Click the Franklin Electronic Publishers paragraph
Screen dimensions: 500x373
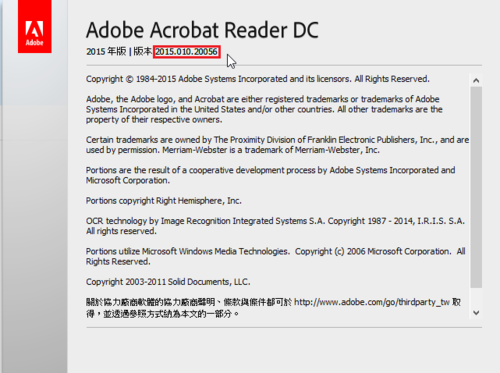pyautogui.click(x=277, y=145)
